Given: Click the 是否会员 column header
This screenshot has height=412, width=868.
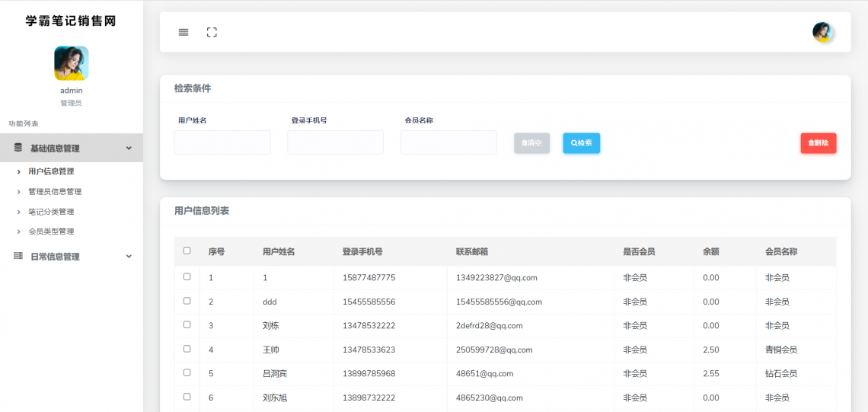Looking at the screenshot, I should (x=639, y=252).
